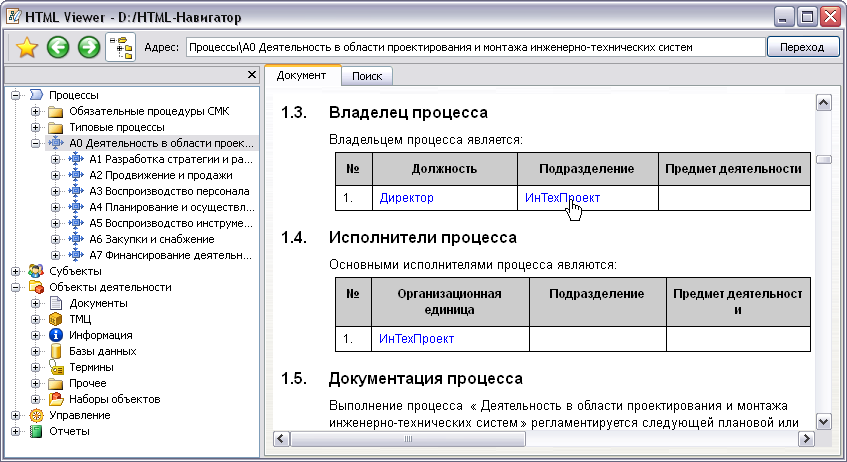Select the Термины tree item
Viewport: 847px width, 462px height.
[91, 367]
